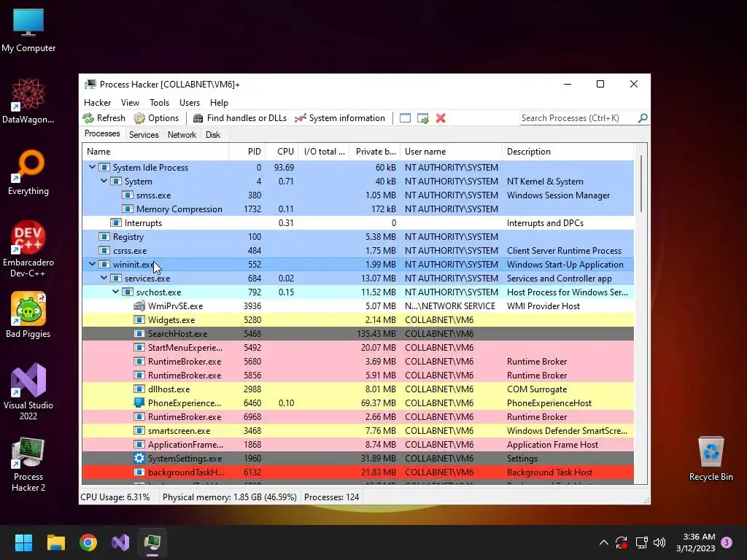
Task: Click the PhoneExperience process icon
Action: pos(139,402)
